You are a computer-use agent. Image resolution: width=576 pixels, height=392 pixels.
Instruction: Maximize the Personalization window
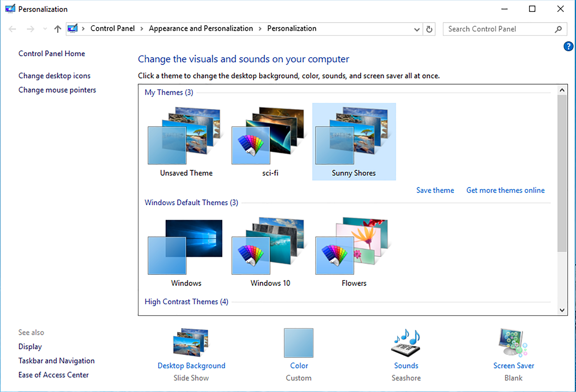pos(532,9)
